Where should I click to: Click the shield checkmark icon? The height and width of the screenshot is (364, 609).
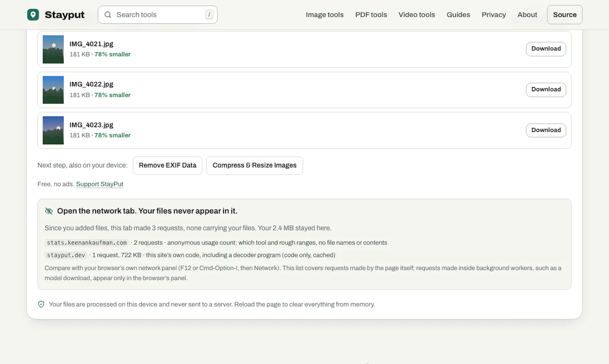click(41, 304)
